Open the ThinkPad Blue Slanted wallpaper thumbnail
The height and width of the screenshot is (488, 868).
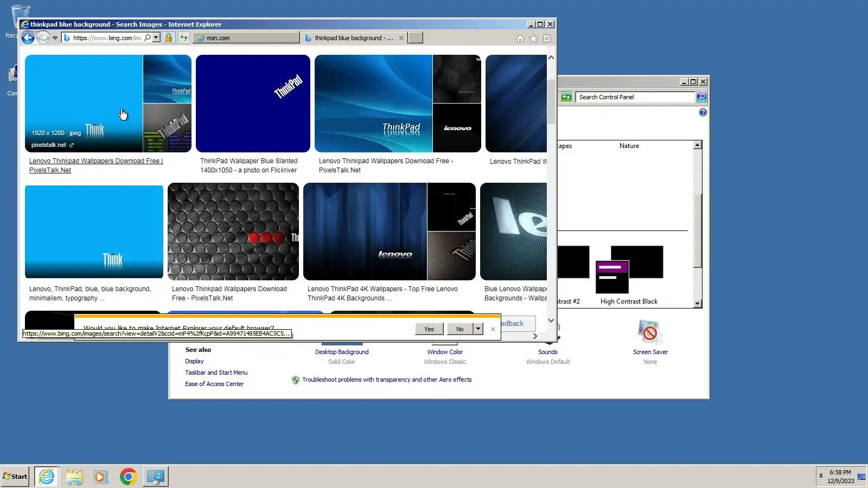tap(253, 104)
